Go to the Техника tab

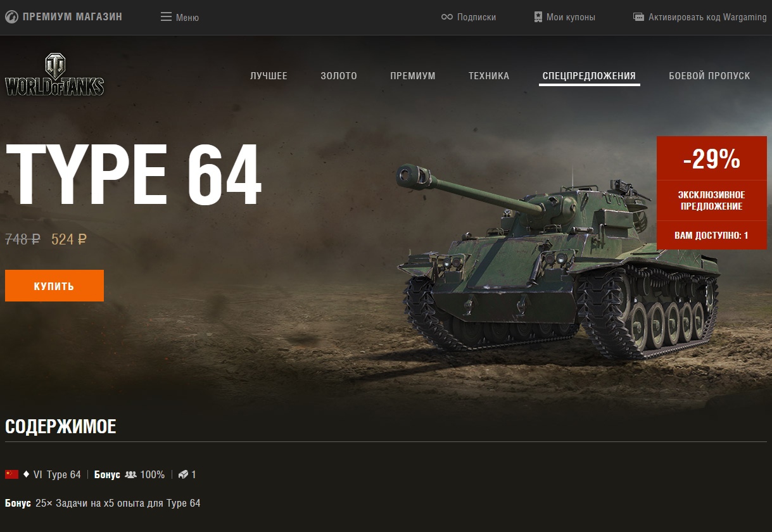(489, 76)
